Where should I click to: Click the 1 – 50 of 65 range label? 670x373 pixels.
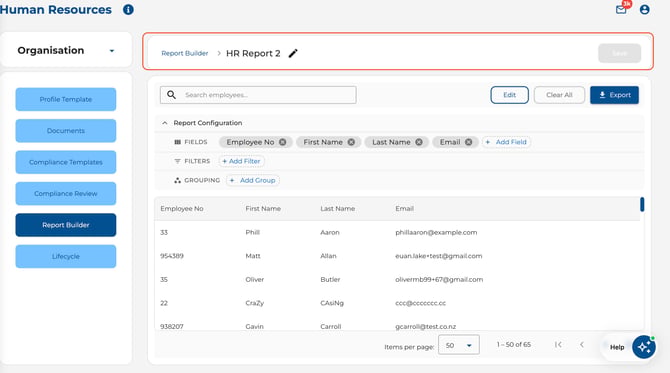[514, 344]
